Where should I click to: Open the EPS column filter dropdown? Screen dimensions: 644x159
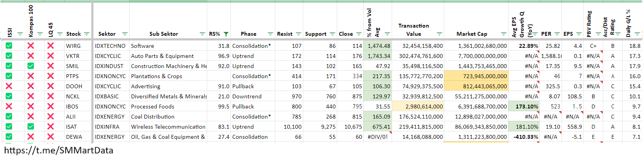click(579, 34)
